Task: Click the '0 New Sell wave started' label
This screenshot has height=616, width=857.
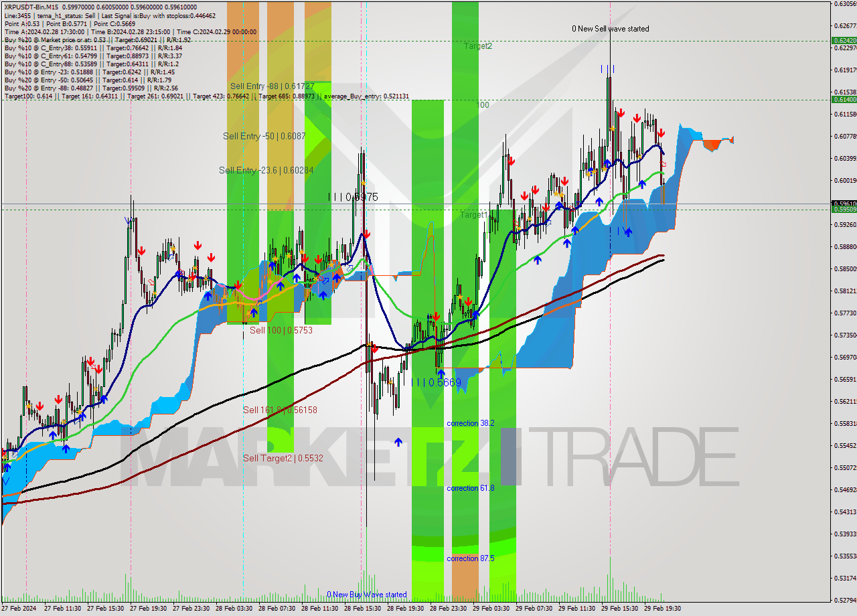Action: 610,29
